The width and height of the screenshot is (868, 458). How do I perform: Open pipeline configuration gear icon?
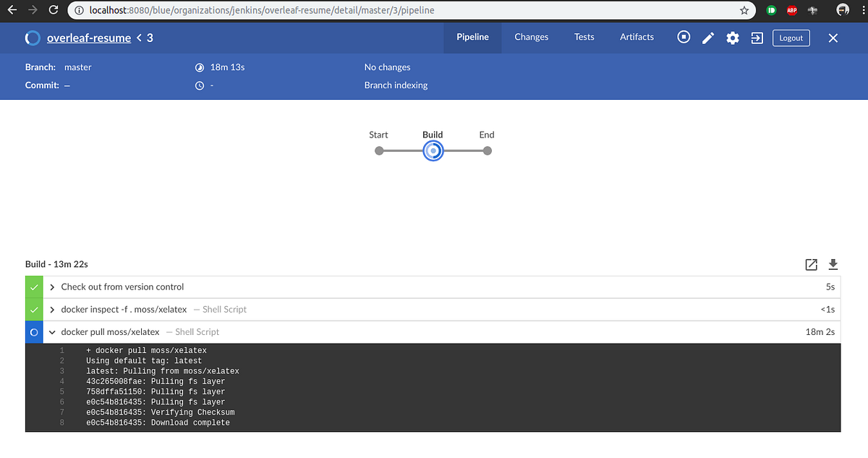pos(733,38)
